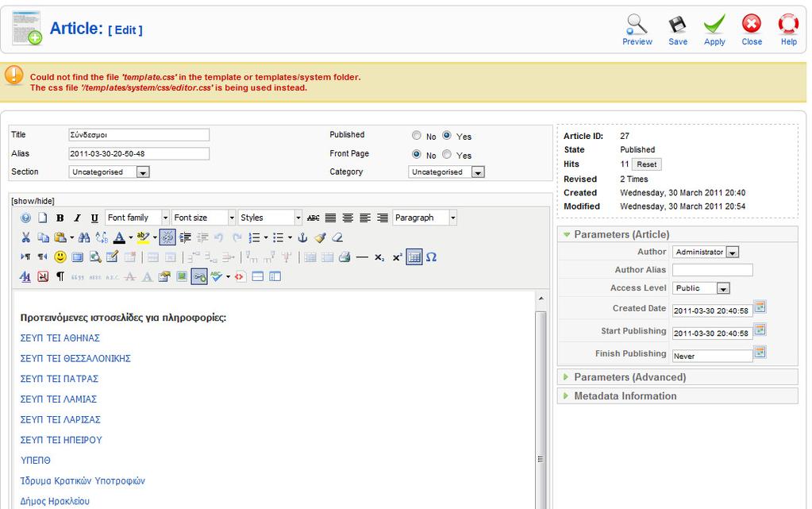Open the Font family dropdown
The height and width of the screenshot is (509, 812).
pos(137,218)
